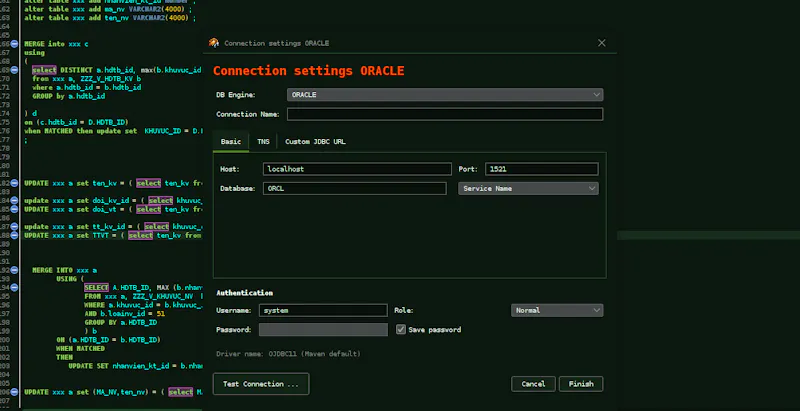Collapse the fold at update set tt_kv_id line
Image resolution: width=800 pixels, height=411 pixels.
[14, 226]
